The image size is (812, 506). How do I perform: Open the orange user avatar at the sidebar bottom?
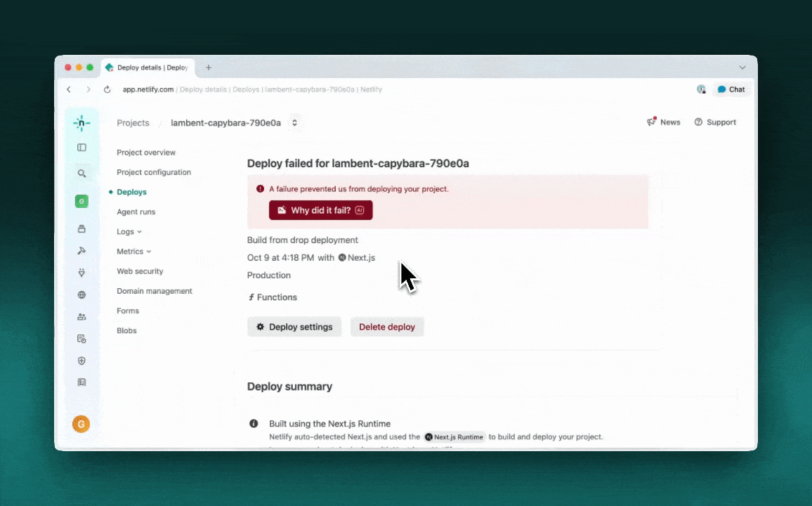coord(81,424)
